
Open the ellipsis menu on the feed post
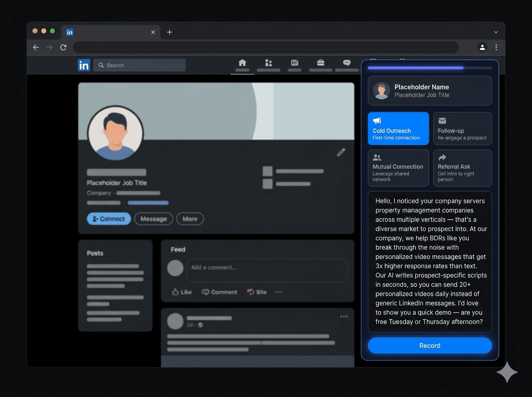(x=344, y=315)
